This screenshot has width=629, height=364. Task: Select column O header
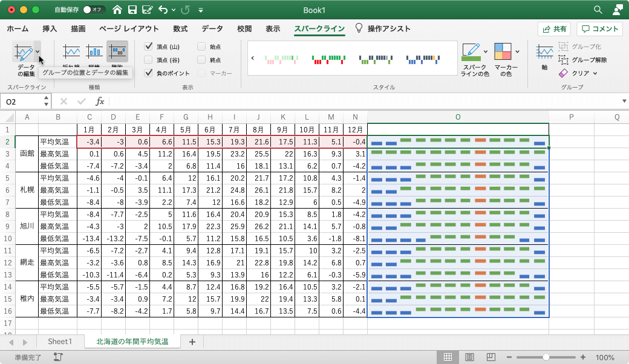click(x=458, y=117)
